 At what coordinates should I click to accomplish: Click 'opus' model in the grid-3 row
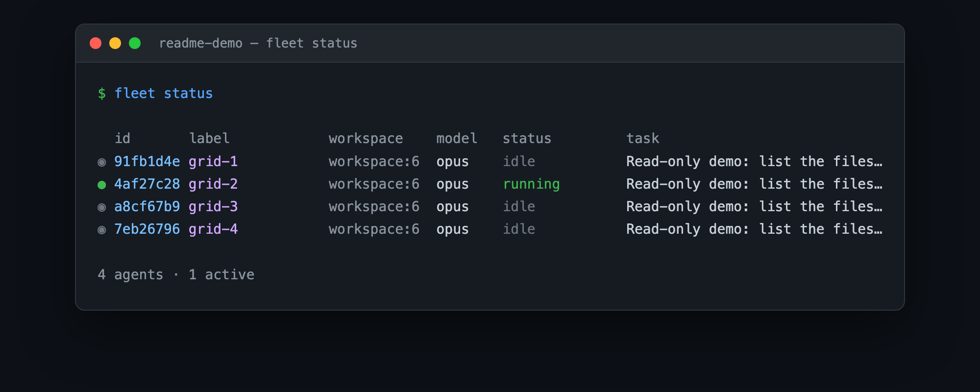[453, 207]
